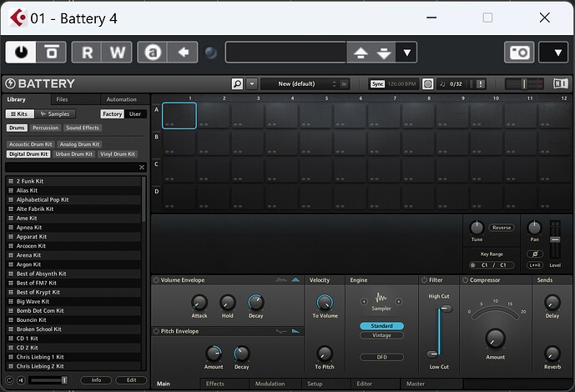The image size is (575, 392).
Task: Select the Samples browse mode
Action: pyautogui.click(x=55, y=114)
